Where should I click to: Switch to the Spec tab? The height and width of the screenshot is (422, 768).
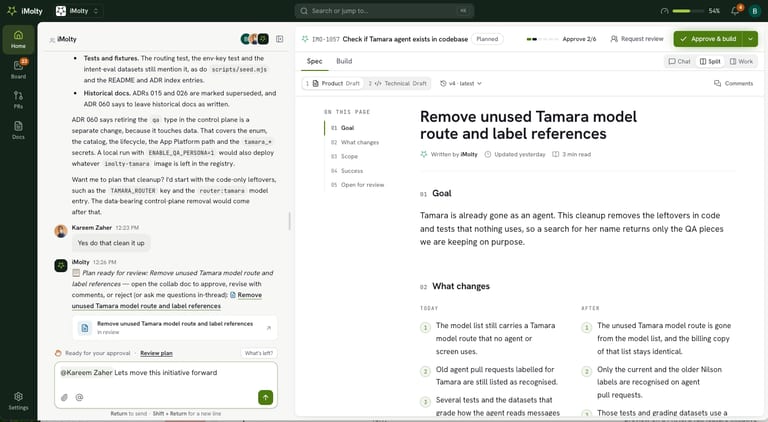pyautogui.click(x=314, y=61)
